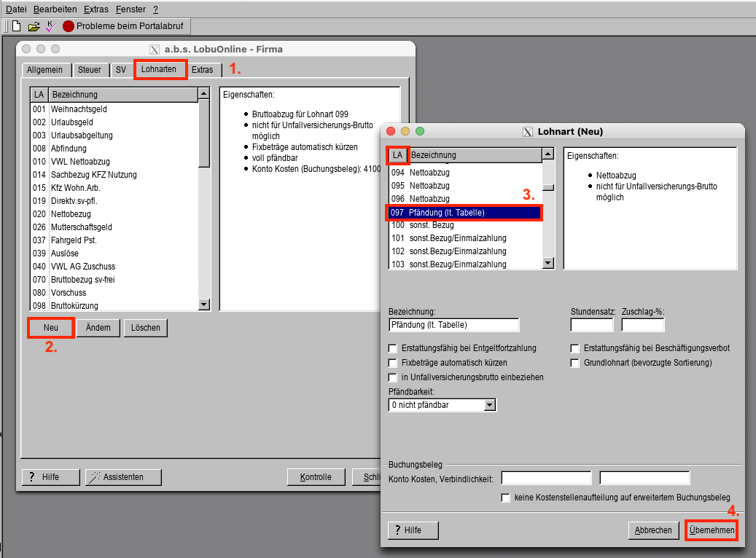Click the checkmark control toolbar icon

tap(50, 26)
